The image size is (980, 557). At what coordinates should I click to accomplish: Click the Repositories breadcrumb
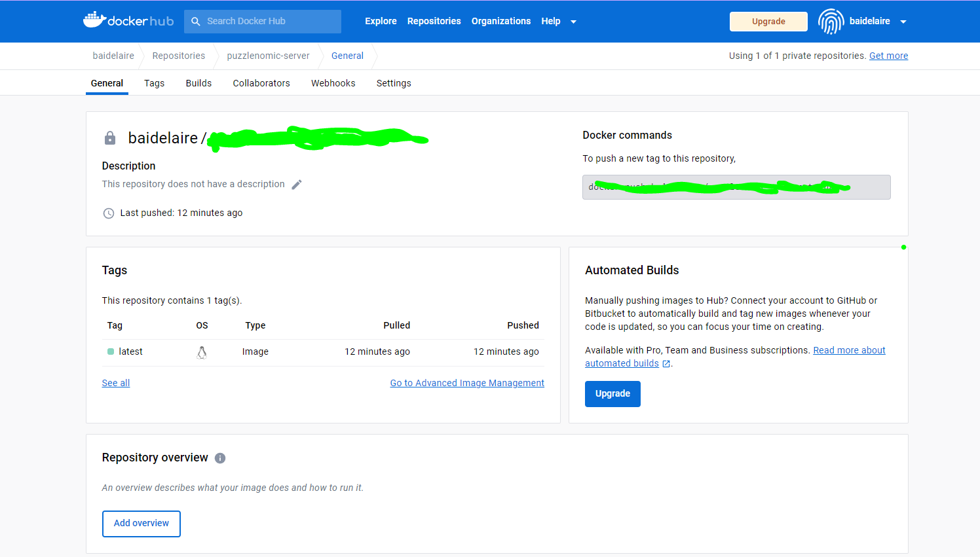179,56
